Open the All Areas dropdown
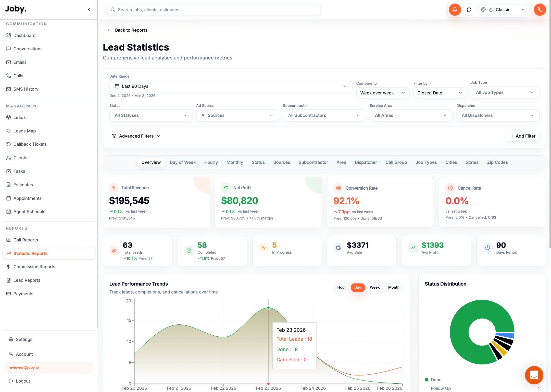This screenshot has height=392, width=551. point(411,115)
